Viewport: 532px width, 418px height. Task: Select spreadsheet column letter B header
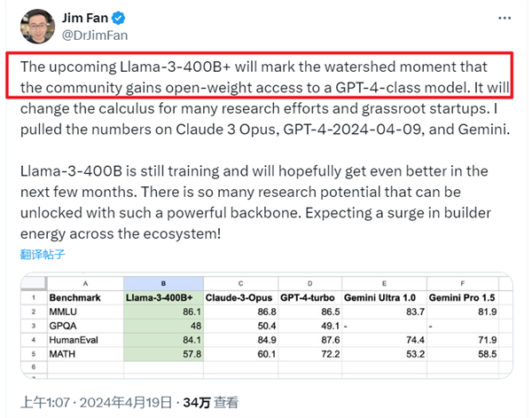[x=163, y=281]
